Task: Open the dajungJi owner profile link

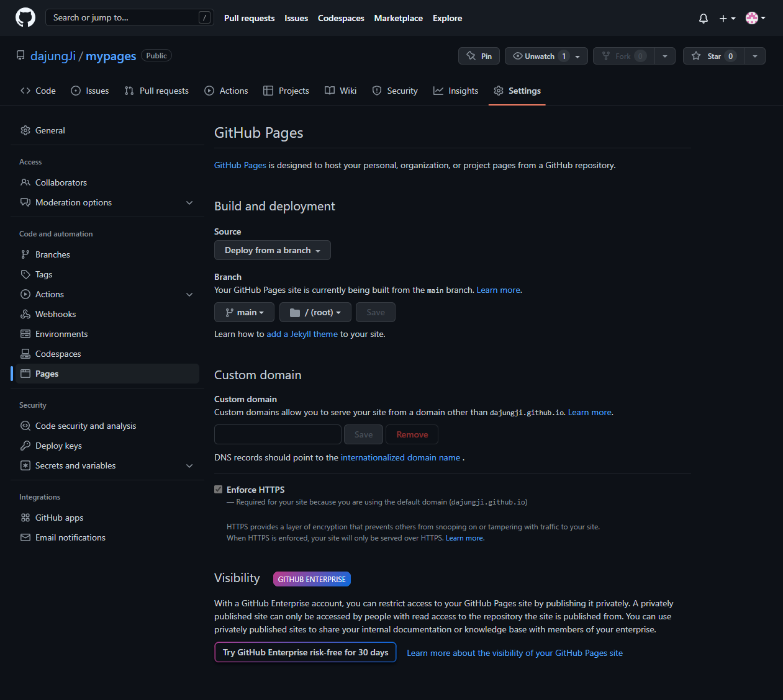Action: pos(53,56)
